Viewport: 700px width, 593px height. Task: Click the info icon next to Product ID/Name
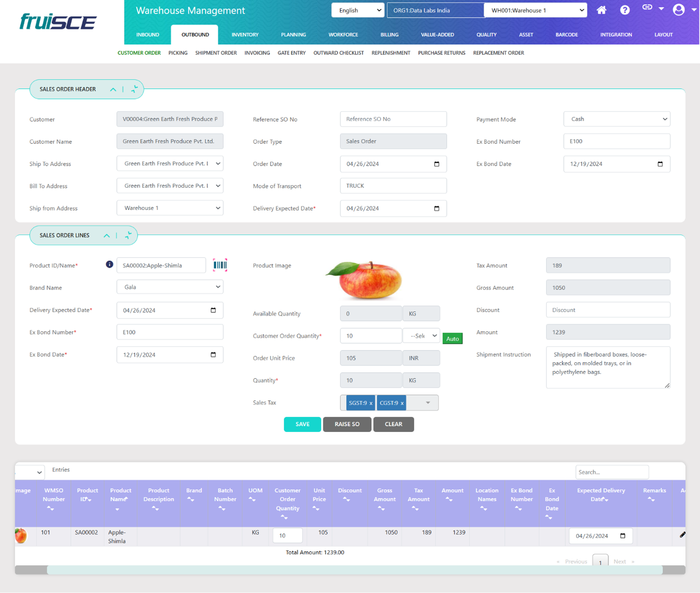point(110,264)
